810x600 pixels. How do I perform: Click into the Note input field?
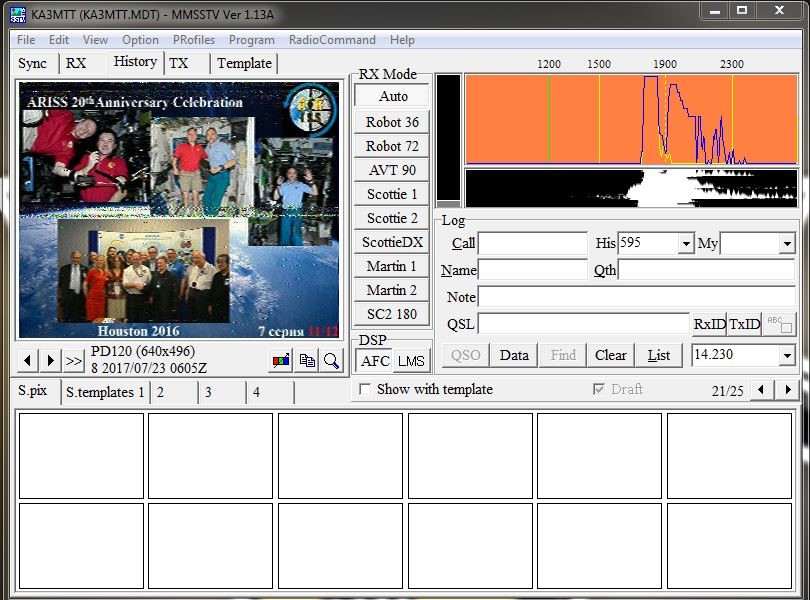(x=636, y=297)
